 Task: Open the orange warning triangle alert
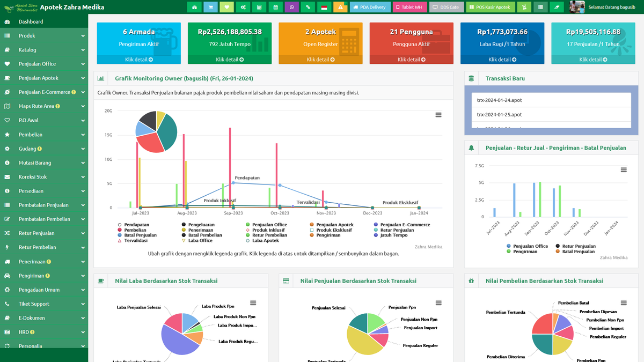coord(340,7)
